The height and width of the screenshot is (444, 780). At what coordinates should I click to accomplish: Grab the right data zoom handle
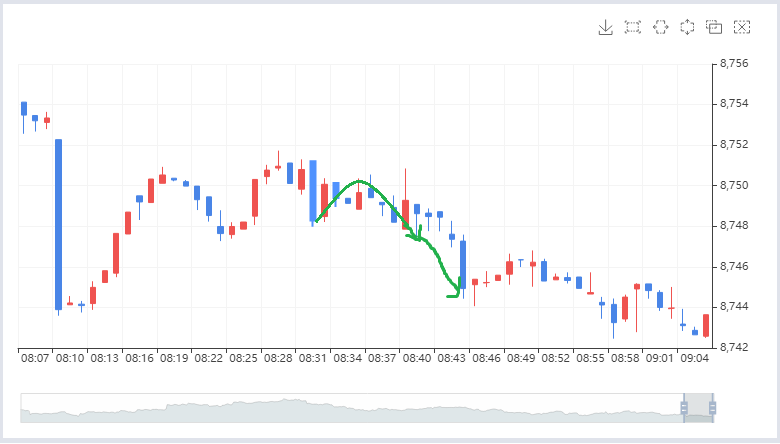click(x=712, y=408)
